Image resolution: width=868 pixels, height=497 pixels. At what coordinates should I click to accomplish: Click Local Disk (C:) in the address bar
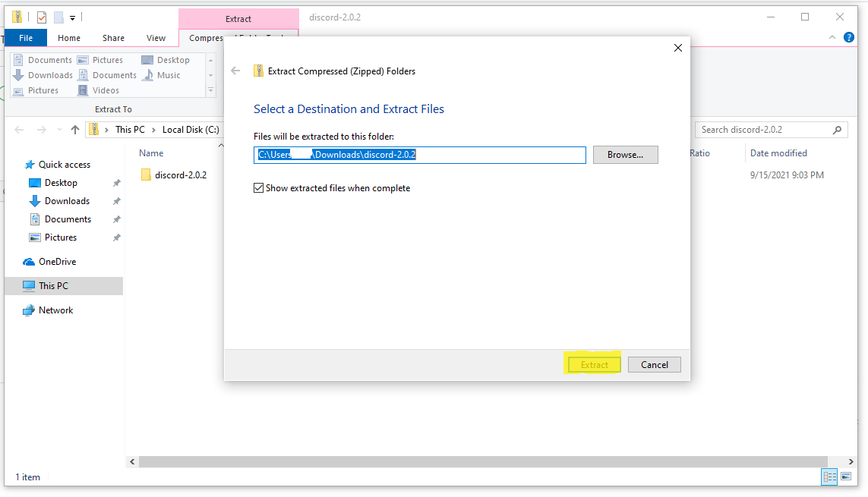(x=191, y=129)
